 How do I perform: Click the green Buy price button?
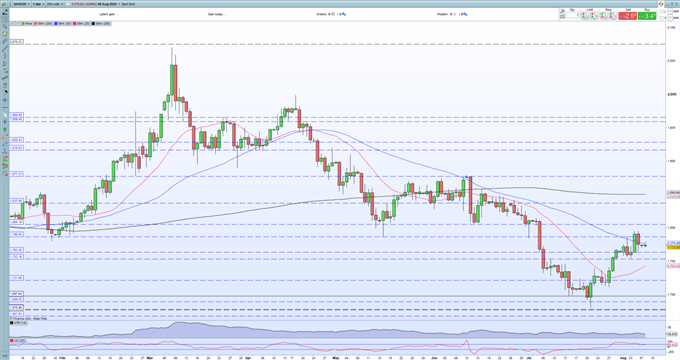coord(647,16)
